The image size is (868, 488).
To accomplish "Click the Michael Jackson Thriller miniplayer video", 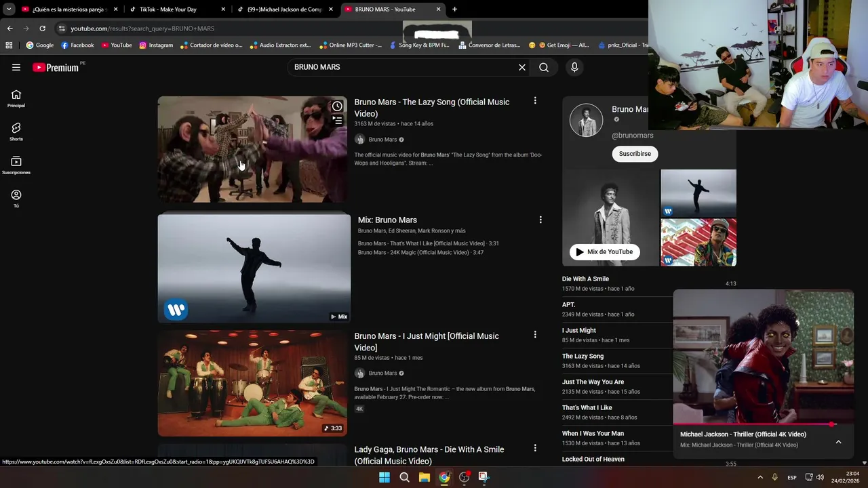I will click(x=764, y=357).
